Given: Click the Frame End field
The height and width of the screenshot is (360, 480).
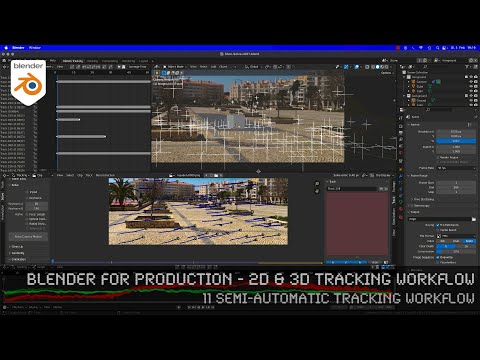Looking at the screenshot, I should [456, 187].
